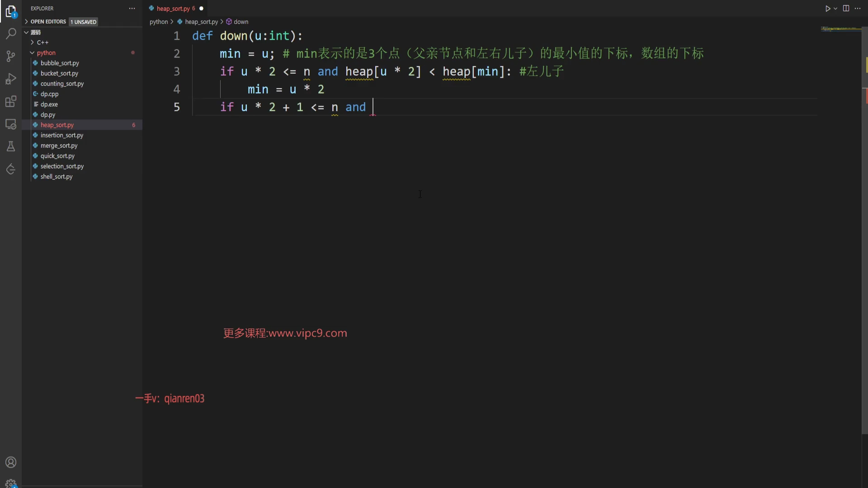The image size is (868, 488).
Task: Open the Extensions view
Action: [x=11, y=101]
